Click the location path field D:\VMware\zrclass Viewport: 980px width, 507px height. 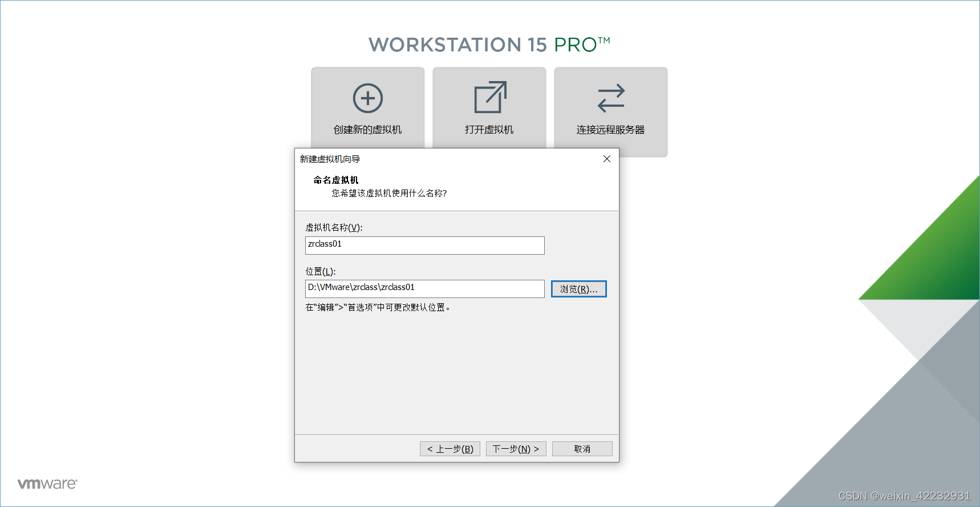[425, 289]
